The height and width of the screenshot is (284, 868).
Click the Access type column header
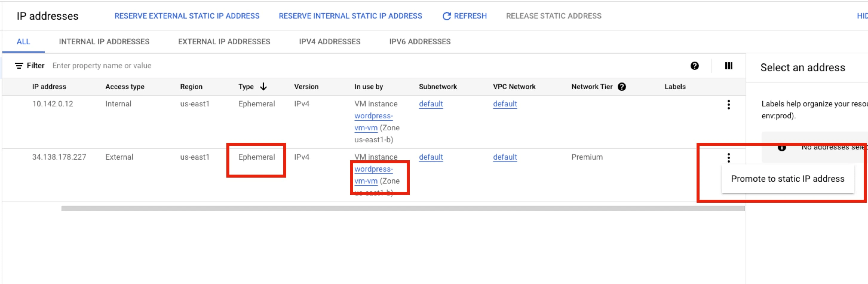coord(125,87)
